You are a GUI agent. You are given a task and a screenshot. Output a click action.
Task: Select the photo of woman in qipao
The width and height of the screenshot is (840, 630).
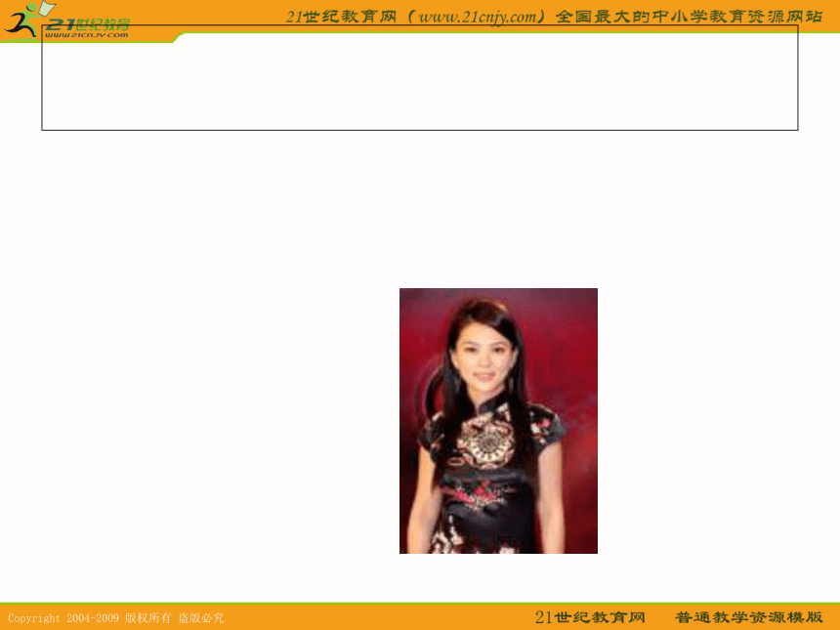pos(498,421)
